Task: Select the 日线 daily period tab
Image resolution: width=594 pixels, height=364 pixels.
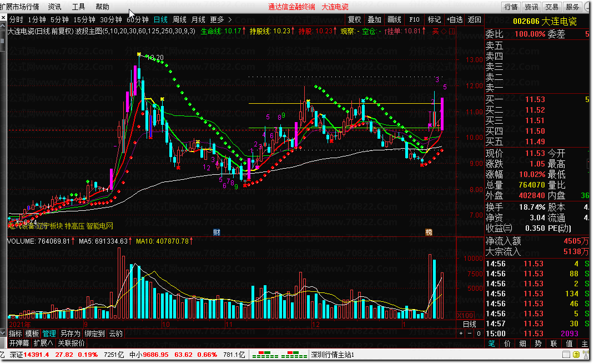Action: pos(160,19)
